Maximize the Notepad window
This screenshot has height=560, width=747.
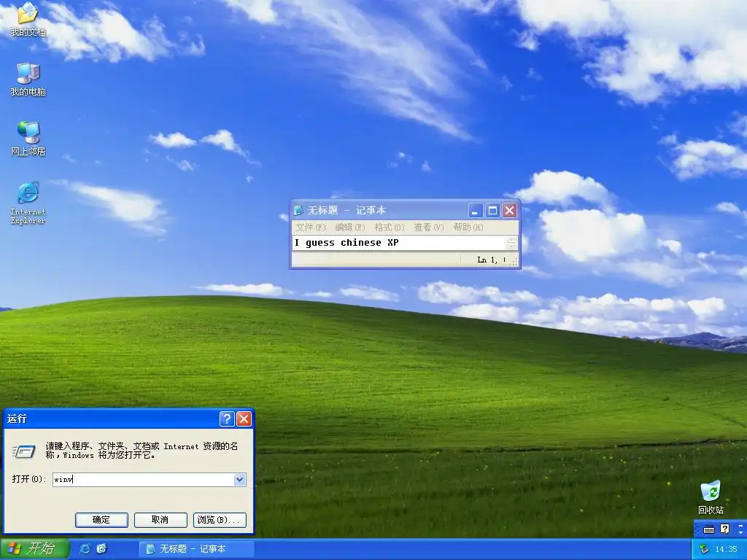point(492,210)
